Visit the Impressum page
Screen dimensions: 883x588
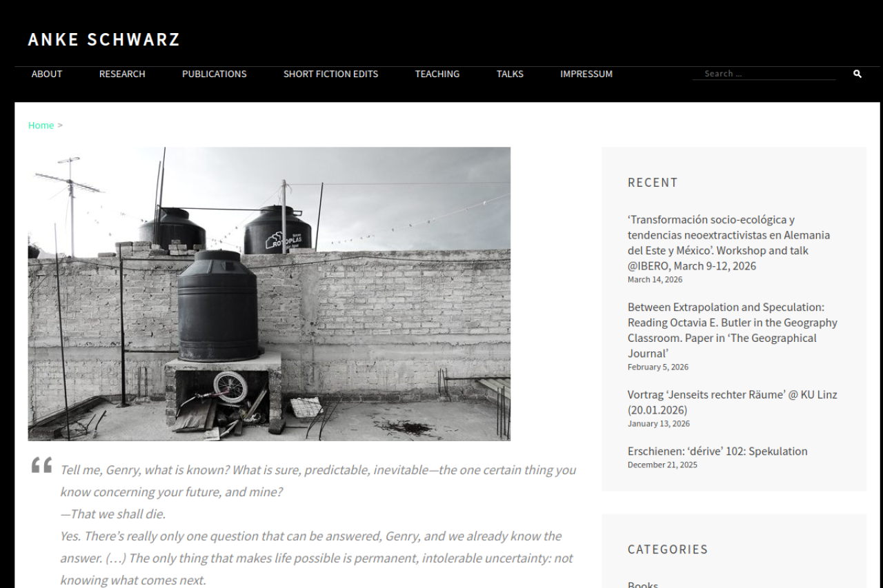pos(586,74)
